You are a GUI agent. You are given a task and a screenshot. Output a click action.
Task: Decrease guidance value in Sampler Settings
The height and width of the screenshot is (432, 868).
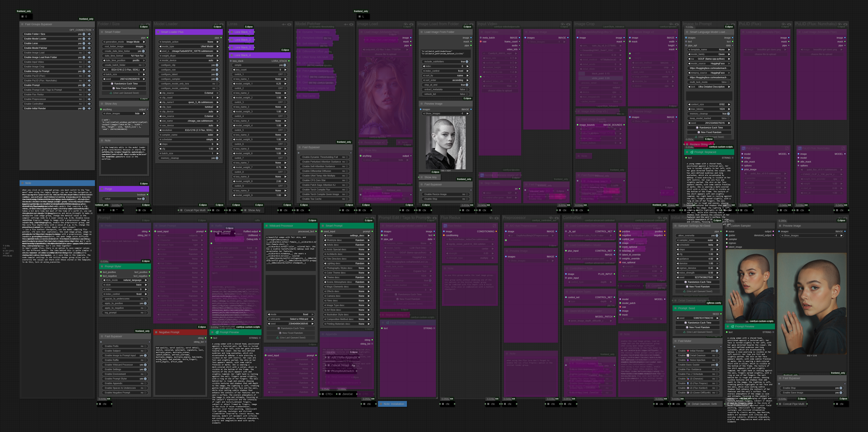pyautogui.click(x=678, y=259)
